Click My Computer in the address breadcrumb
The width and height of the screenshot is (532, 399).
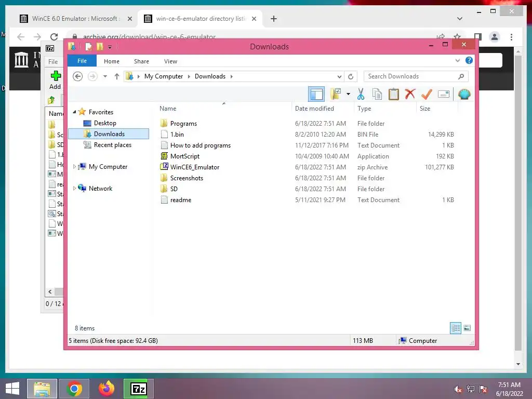pos(164,76)
